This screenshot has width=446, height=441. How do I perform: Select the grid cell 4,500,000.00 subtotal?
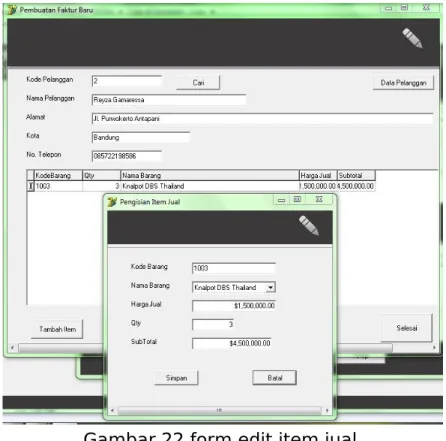(356, 186)
